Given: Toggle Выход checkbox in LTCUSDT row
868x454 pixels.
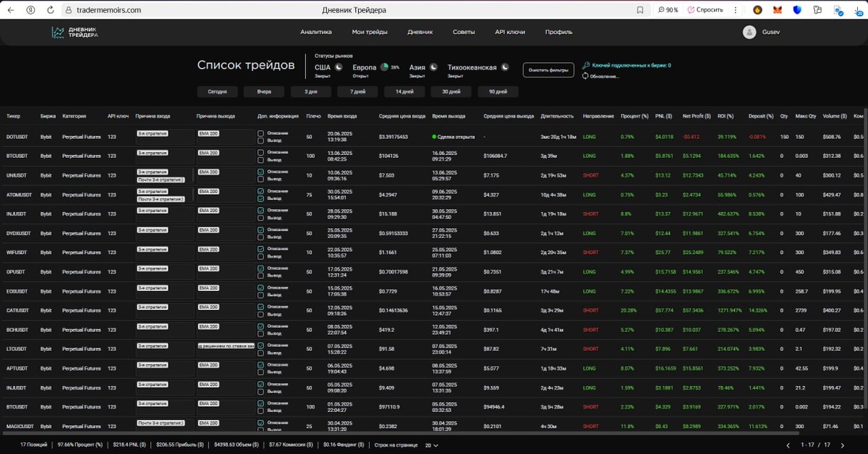Looking at the screenshot, I should [x=260, y=353].
